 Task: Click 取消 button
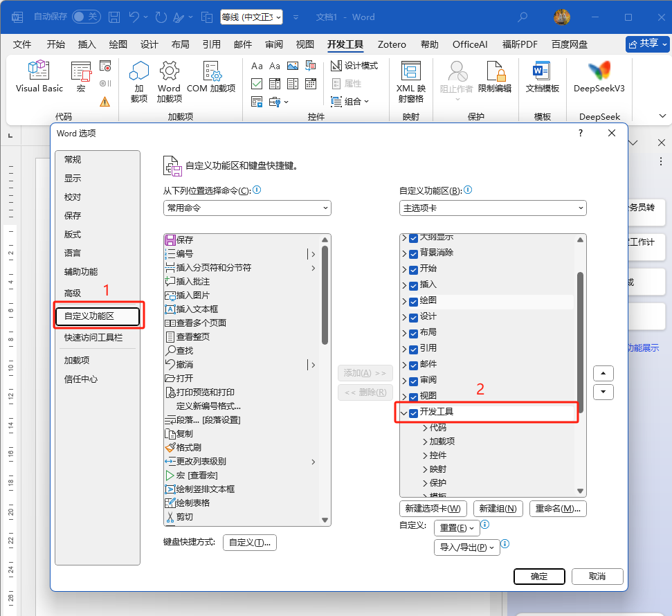click(597, 577)
